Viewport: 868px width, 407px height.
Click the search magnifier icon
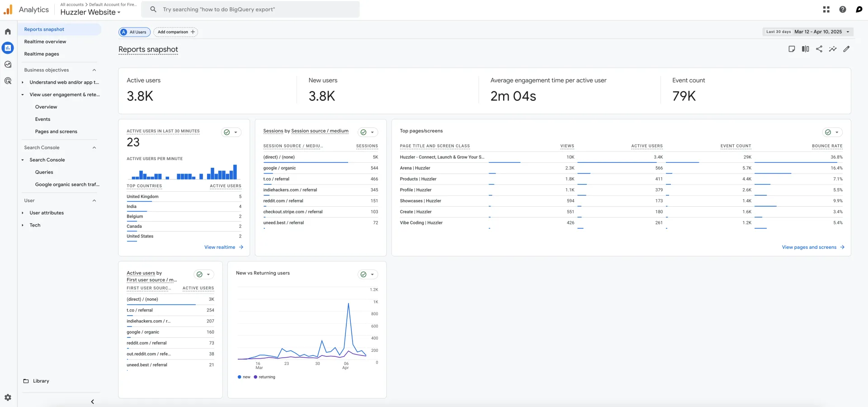coord(153,9)
